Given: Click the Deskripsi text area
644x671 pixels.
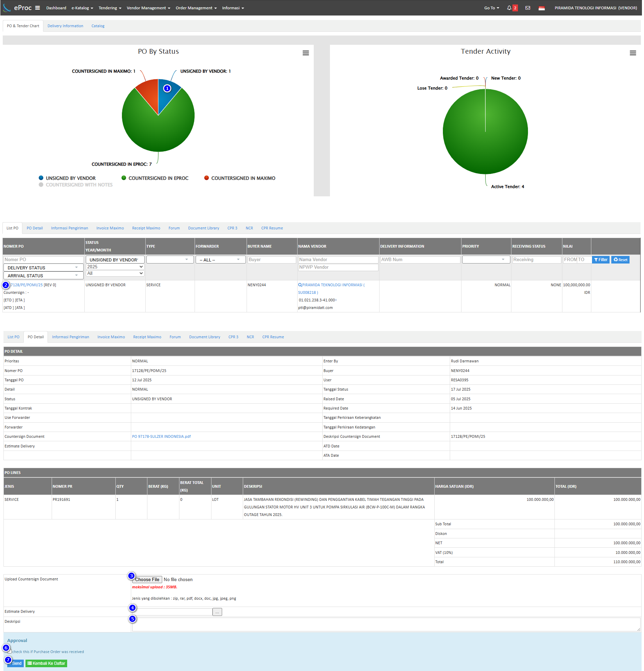Looking at the screenshot, I should point(386,624).
